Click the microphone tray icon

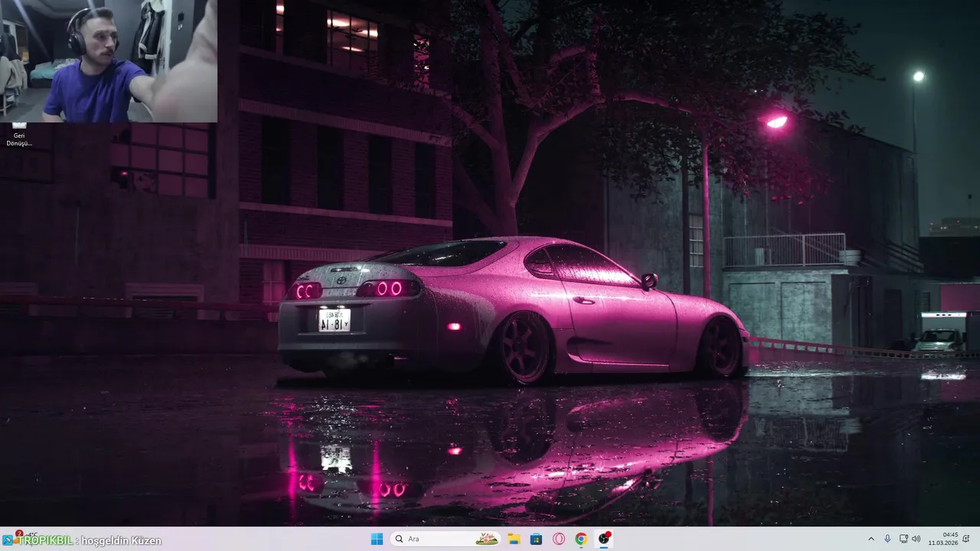pos(887,539)
